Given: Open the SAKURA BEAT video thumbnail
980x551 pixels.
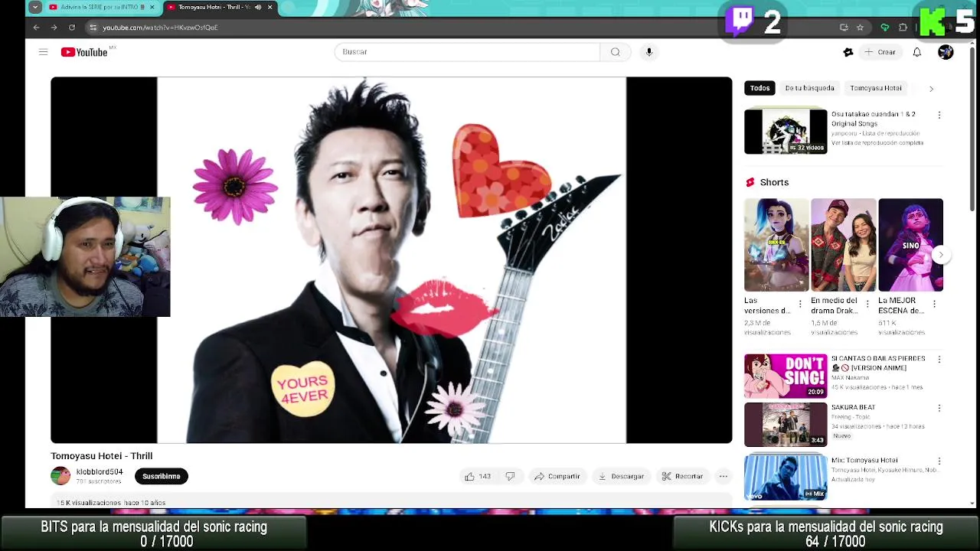Looking at the screenshot, I should [786, 425].
